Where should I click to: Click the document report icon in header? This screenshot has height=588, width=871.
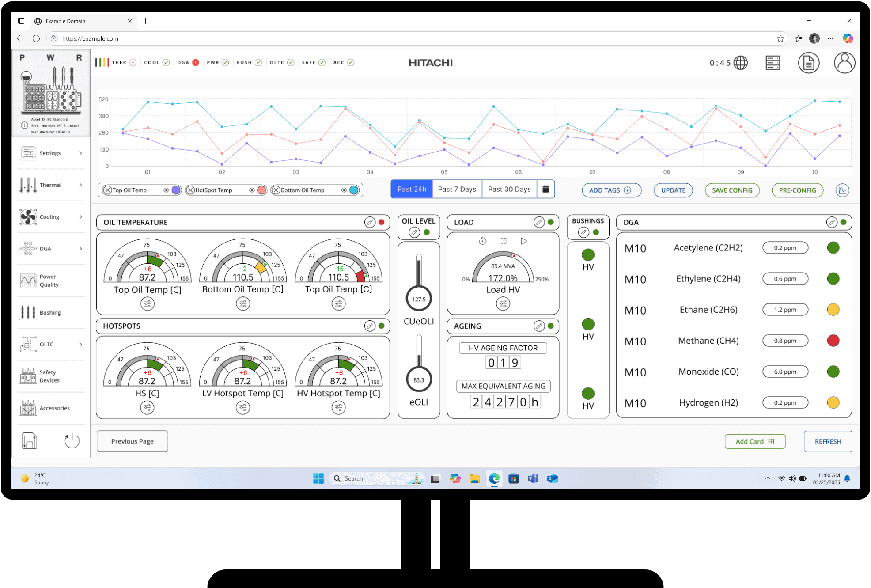[808, 63]
